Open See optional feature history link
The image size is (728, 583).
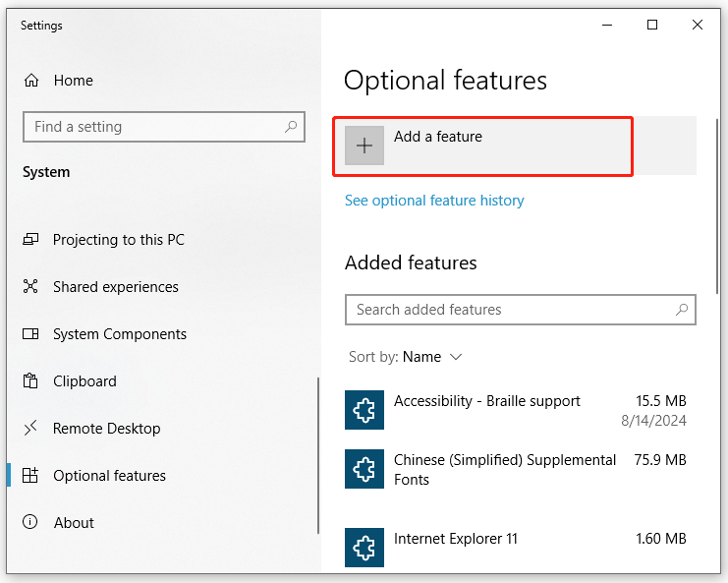pyautogui.click(x=434, y=201)
